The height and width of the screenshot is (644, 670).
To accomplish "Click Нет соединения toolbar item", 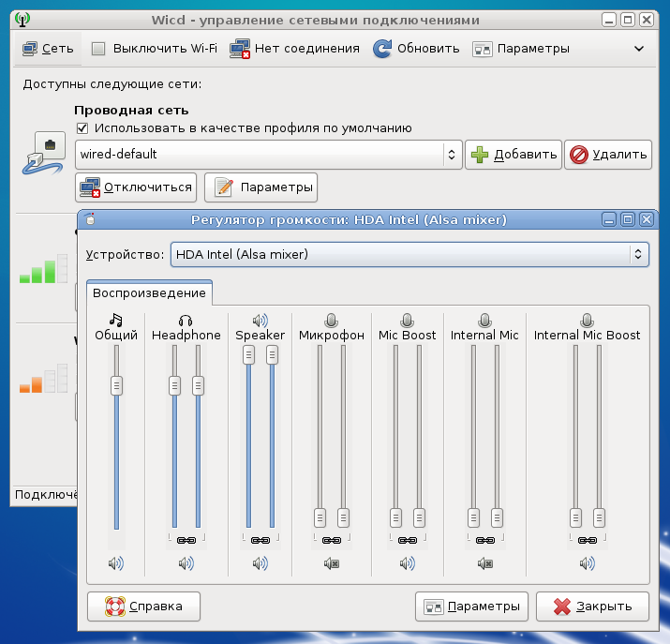I will [x=294, y=49].
